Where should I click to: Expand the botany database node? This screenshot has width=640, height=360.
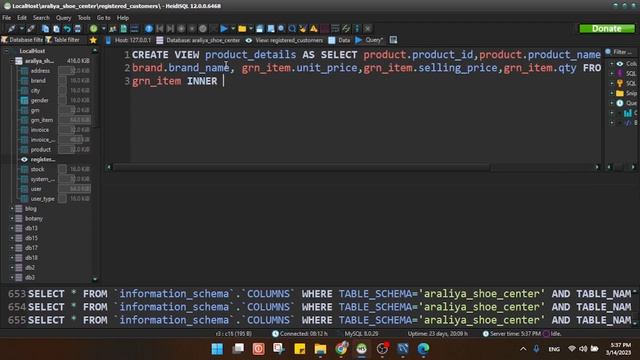click(x=12, y=218)
